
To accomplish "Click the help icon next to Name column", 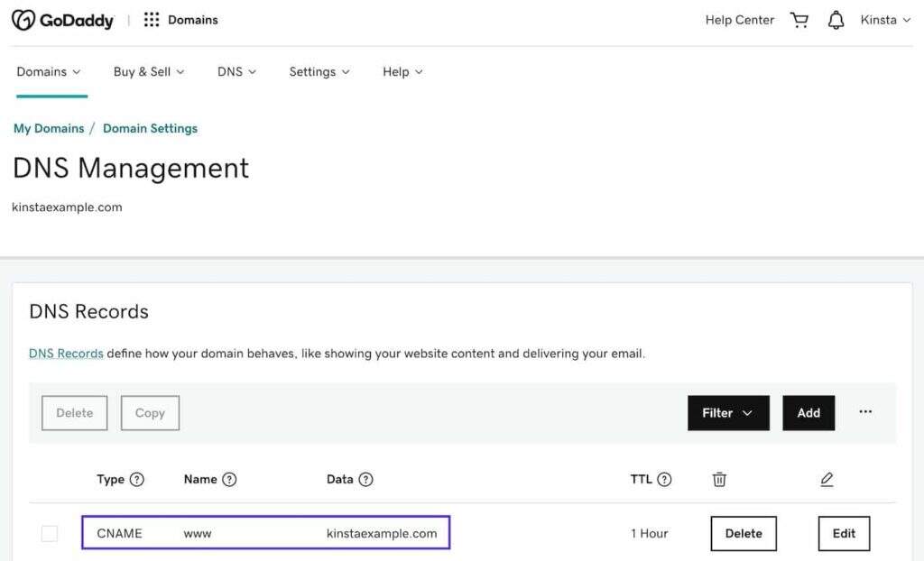I will point(229,480).
